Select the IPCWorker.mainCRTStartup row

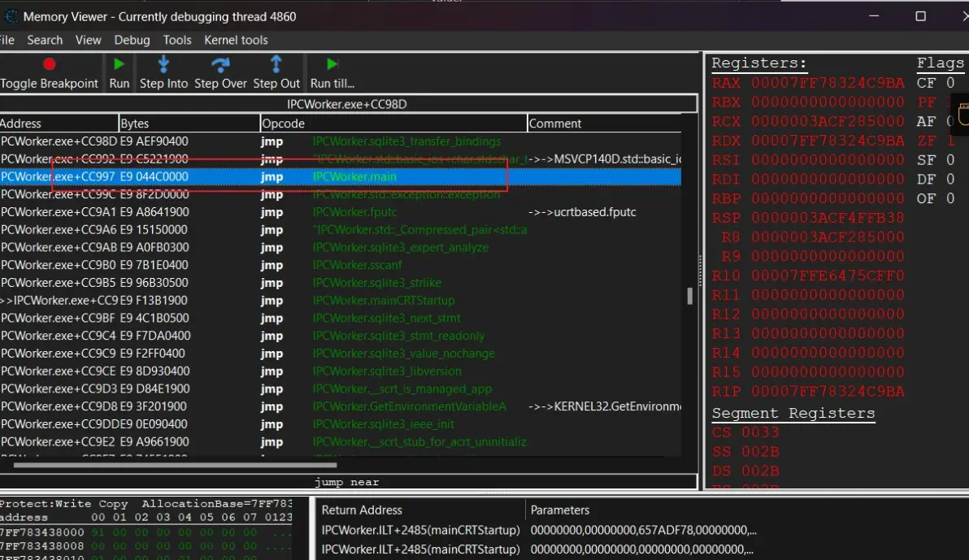[341, 301]
